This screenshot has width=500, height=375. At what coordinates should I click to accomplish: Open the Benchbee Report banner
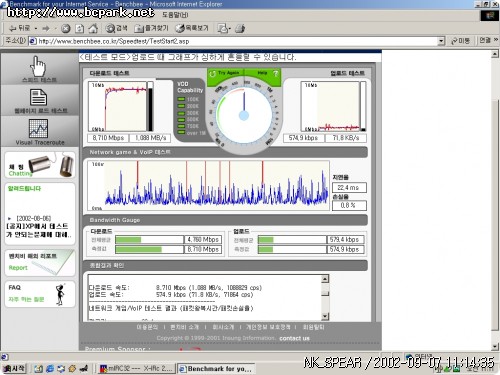pyautogui.click(x=40, y=263)
